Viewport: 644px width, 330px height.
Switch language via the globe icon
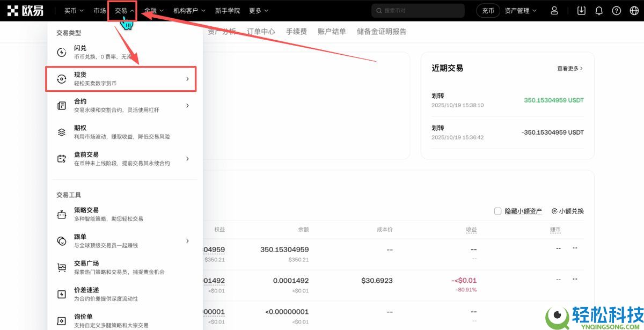pos(634,10)
